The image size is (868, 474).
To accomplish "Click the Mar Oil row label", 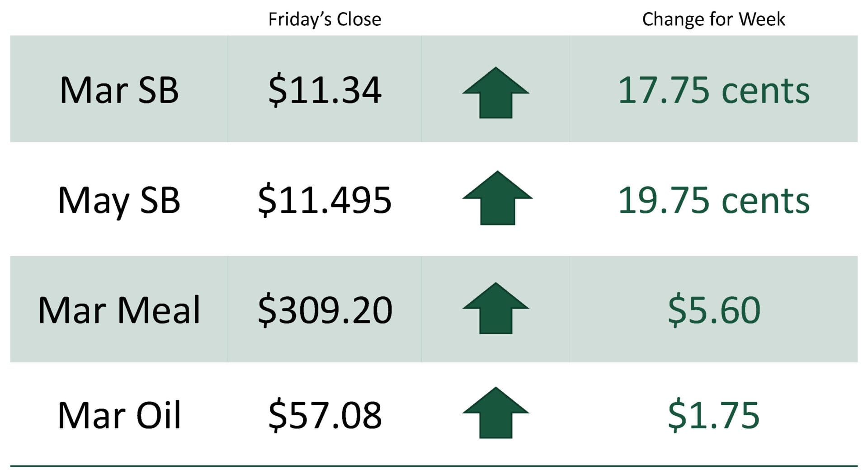I will pyautogui.click(x=119, y=415).
